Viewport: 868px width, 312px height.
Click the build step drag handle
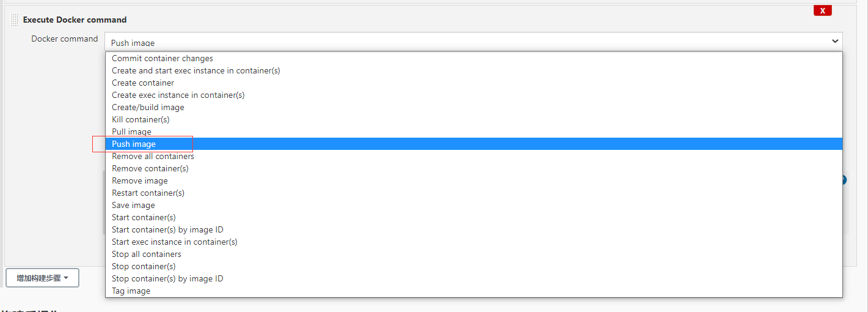click(15, 20)
